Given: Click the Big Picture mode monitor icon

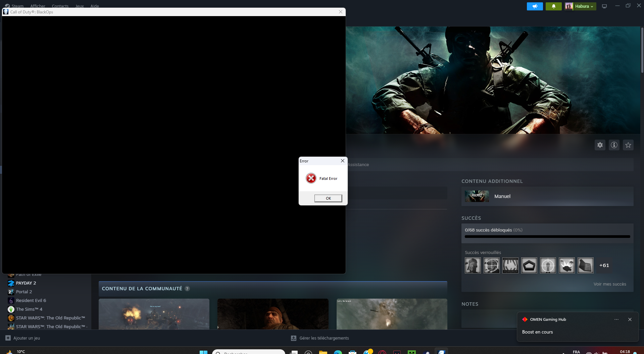Looking at the screenshot, I should click(x=604, y=6).
